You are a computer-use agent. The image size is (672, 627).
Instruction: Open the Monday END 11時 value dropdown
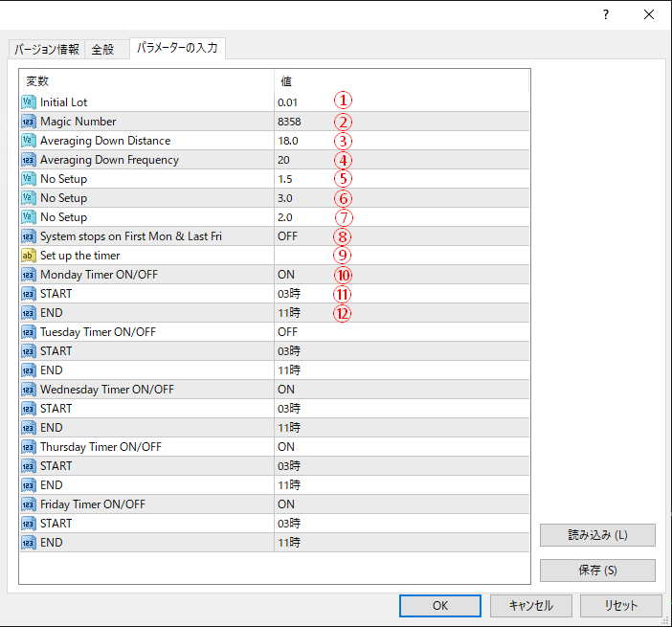tap(289, 313)
